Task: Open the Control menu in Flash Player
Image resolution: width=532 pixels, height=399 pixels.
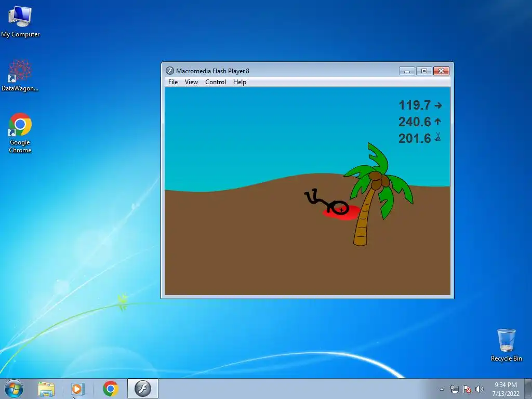Action: tap(216, 82)
